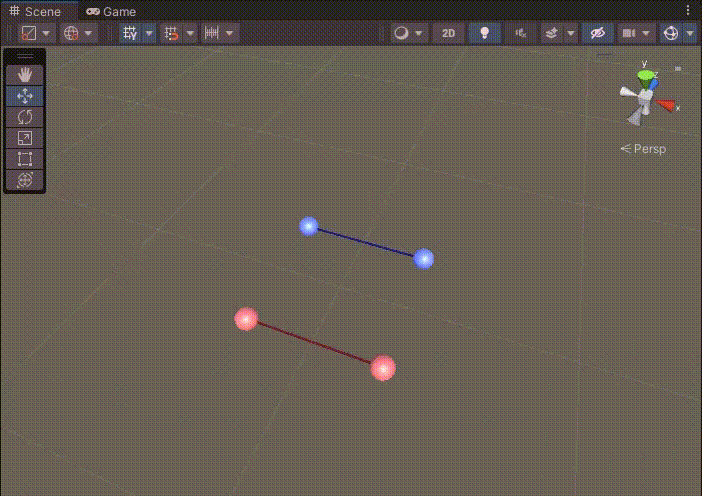This screenshot has height=496, width=702.
Task: Open the camera settings dropdown arrow
Action: (x=646, y=33)
